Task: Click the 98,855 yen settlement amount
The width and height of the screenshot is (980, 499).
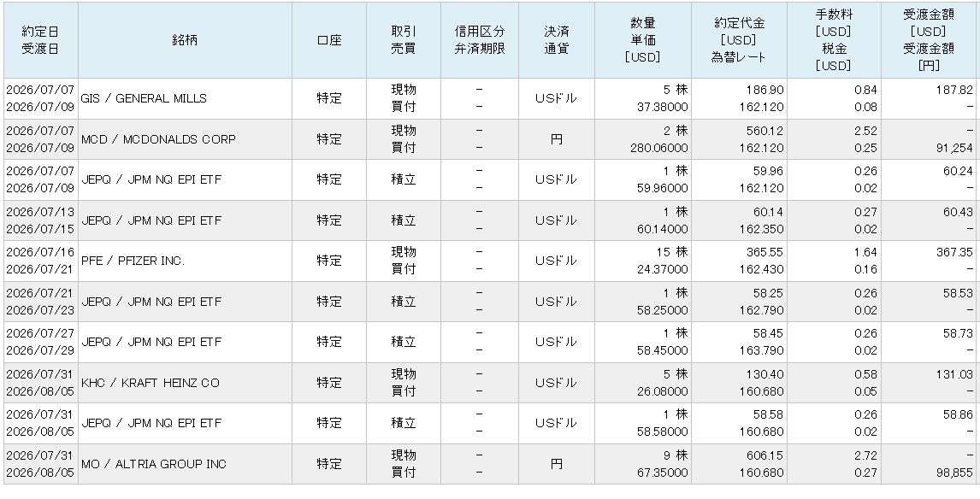Action: click(x=953, y=473)
